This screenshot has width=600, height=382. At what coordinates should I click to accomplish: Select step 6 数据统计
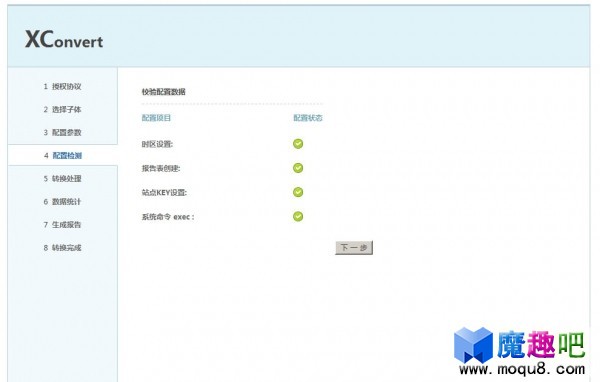[62, 201]
